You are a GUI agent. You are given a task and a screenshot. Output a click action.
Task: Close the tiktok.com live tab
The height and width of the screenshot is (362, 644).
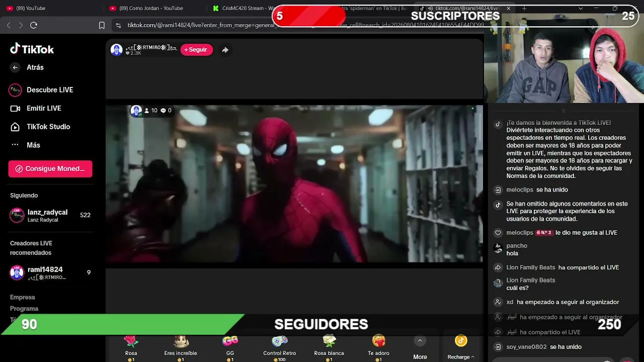click(508, 8)
